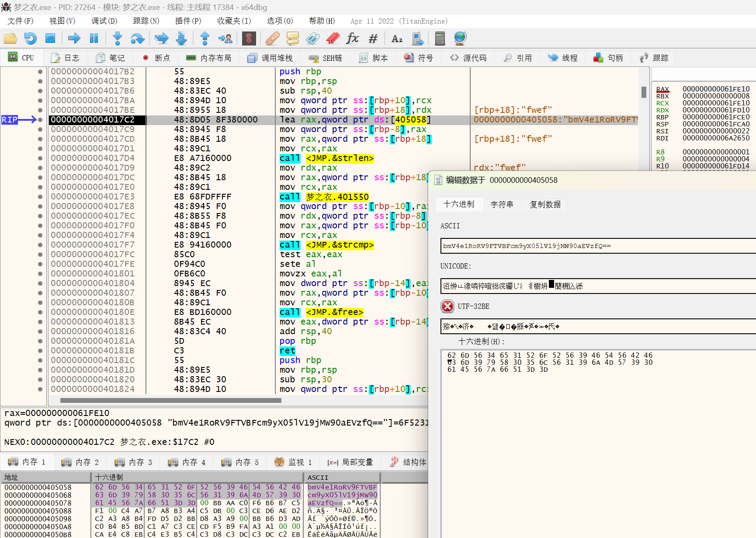This screenshot has height=538, width=756.
Task: Switch to the 内存布局 memory map tab
Action: tap(208, 58)
